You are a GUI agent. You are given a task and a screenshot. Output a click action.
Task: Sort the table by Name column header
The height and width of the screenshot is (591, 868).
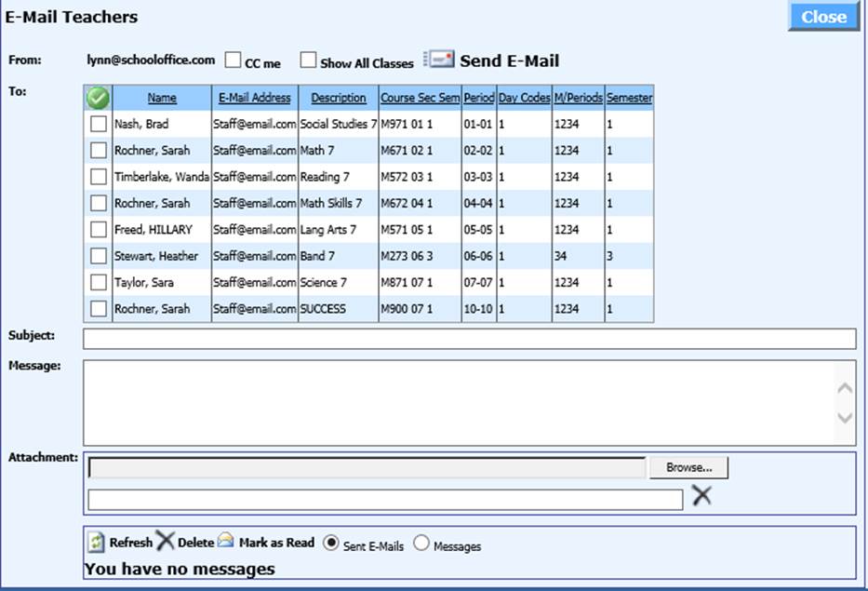(x=162, y=98)
